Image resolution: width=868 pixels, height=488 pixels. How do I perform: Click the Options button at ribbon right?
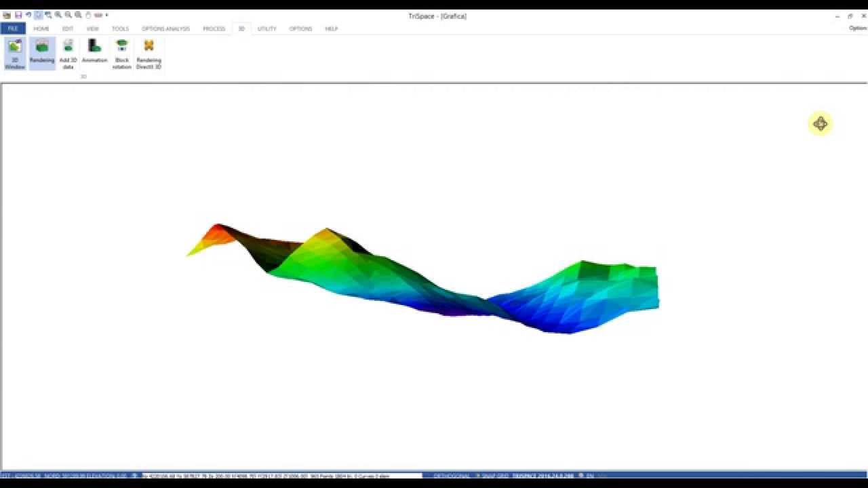click(858, 28)
